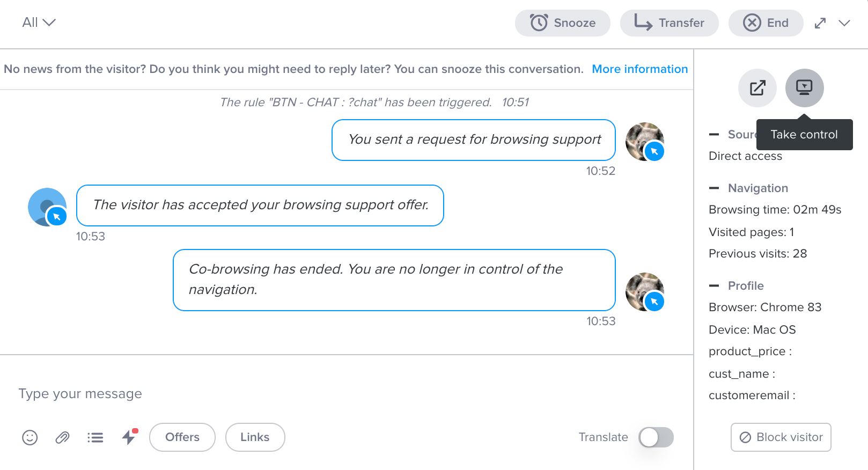Open the All conversations filter dropdown
Viewport: 868px width, 470px height.
[39, 23]
